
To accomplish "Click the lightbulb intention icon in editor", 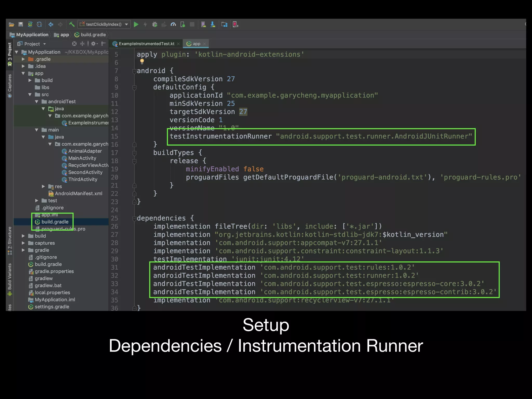I will tap(142, 62).
